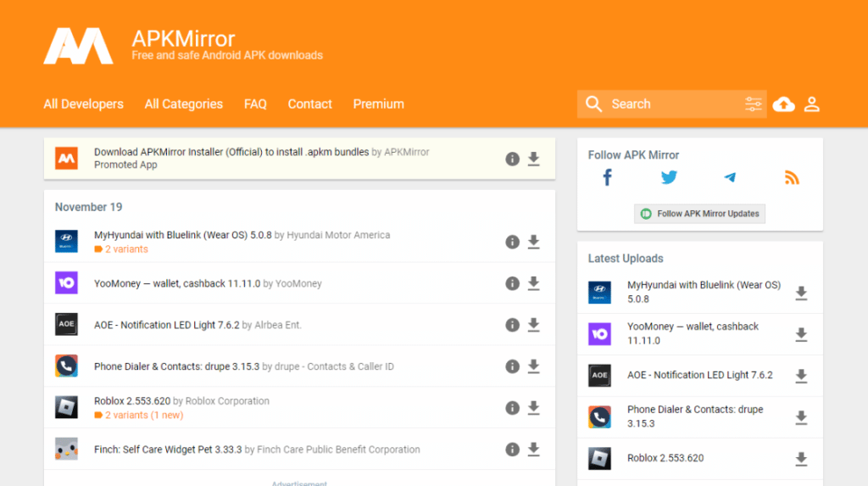Click the Follow APK Mirror Updates button

[699, 214]
